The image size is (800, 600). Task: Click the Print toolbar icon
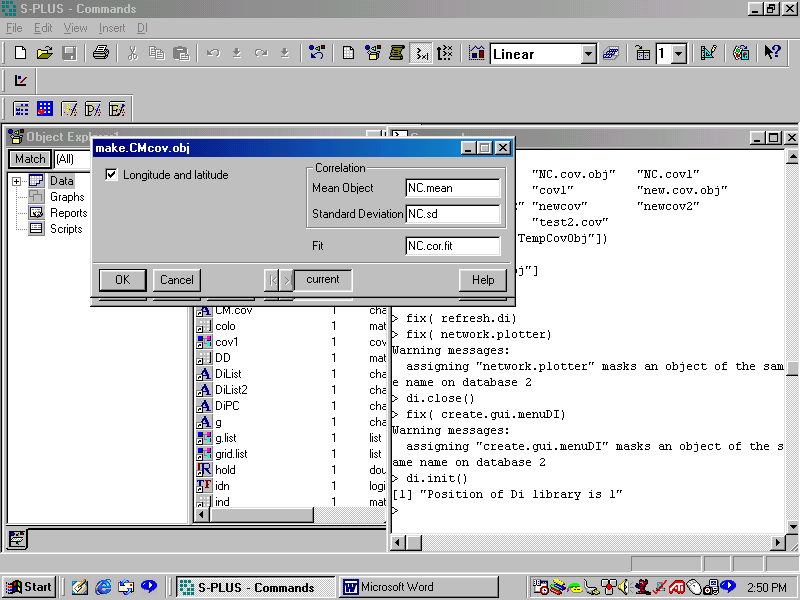pyautogui.click(x=100, y=53)
